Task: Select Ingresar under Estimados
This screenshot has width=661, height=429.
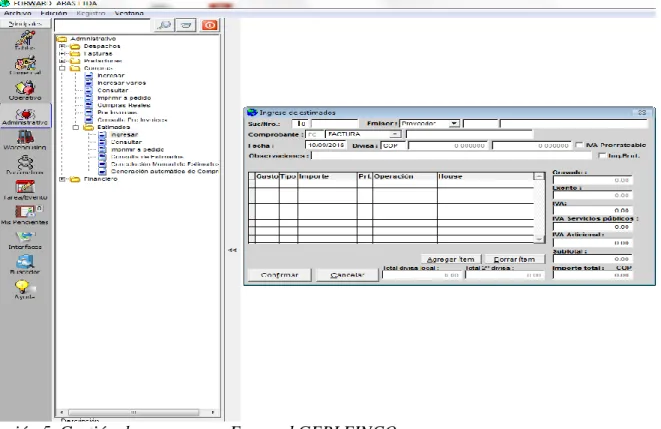Action: (x=124, y=134)
